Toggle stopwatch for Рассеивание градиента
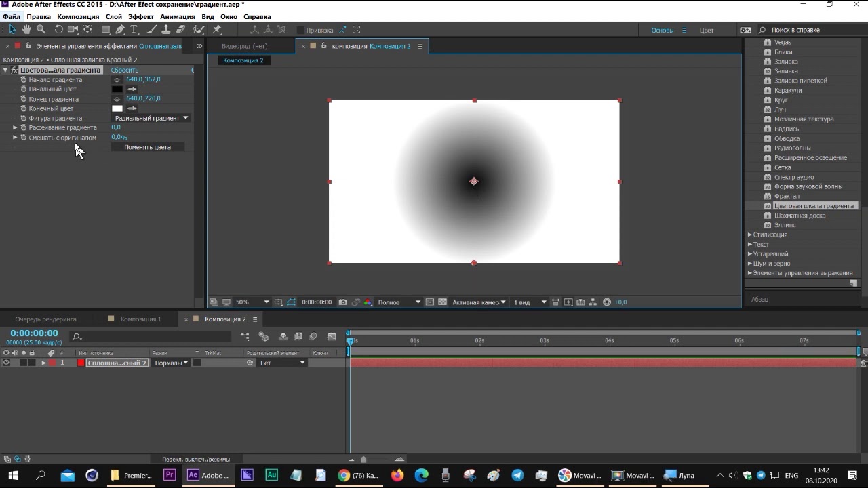 (x=23, y=127)
